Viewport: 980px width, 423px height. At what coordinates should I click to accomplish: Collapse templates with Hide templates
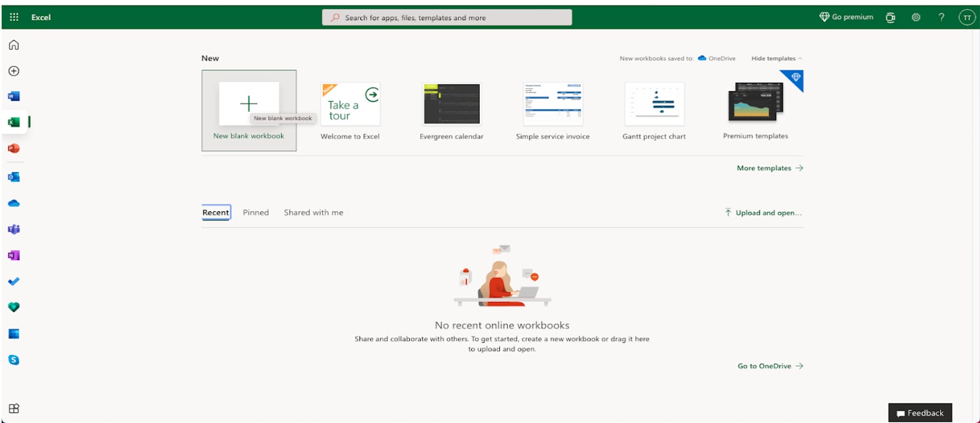[x=776, y=59]
